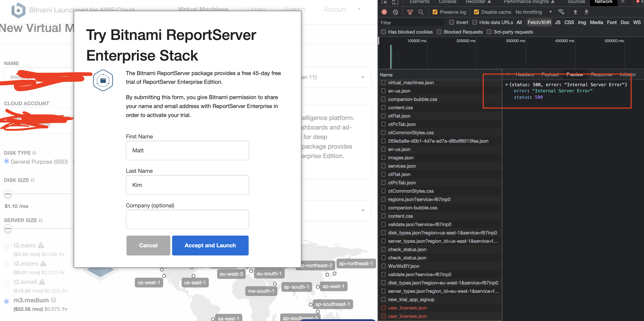This screenshot has height=321, width=644.
Task: Cancel the ReportServer trial dialog
Action: pyautogui.click(x=148, y=245)
